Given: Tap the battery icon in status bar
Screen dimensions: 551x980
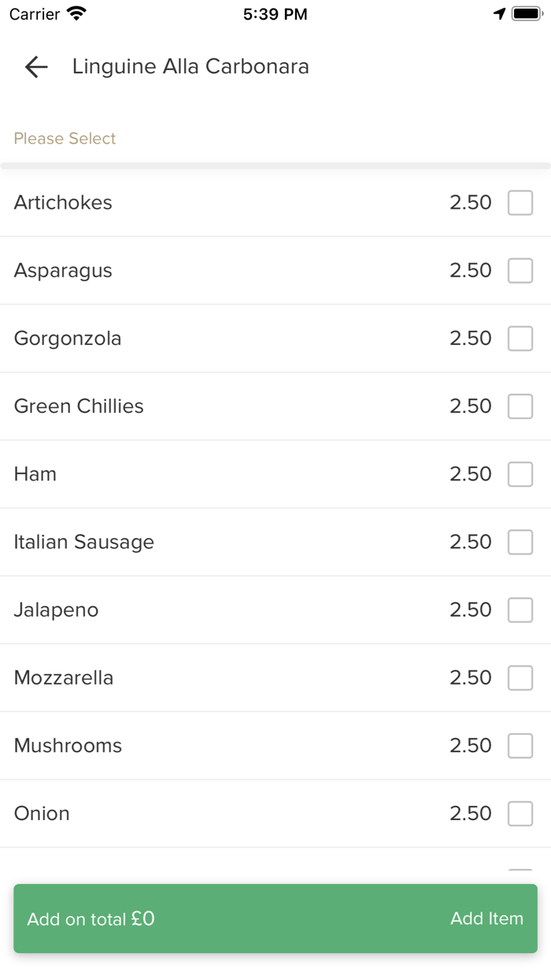Looking at the screenshot, I should coord(527,13).
